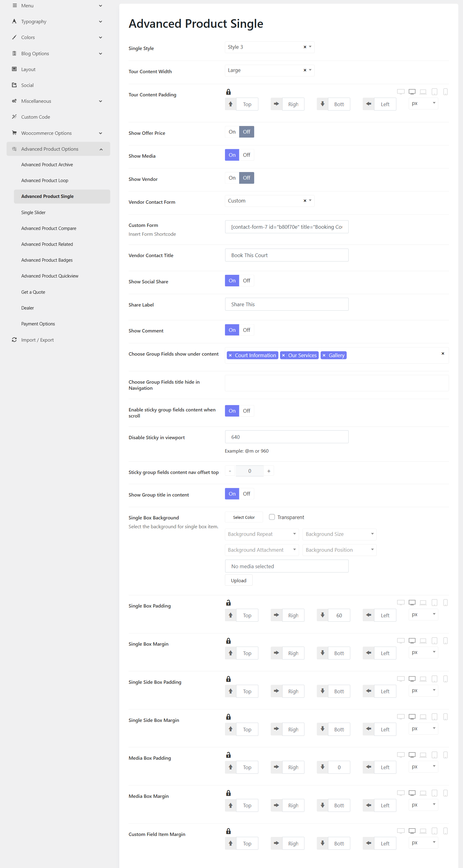The height and width of the screenshot is (868, 463).
Task: Click the lock icon for Tour Content Padding
Action: tap(228, 92)
